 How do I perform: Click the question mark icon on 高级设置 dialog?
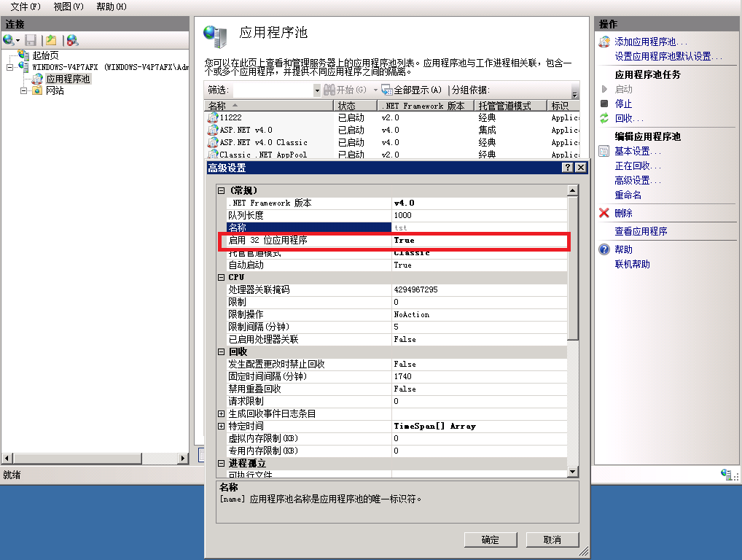569,168
